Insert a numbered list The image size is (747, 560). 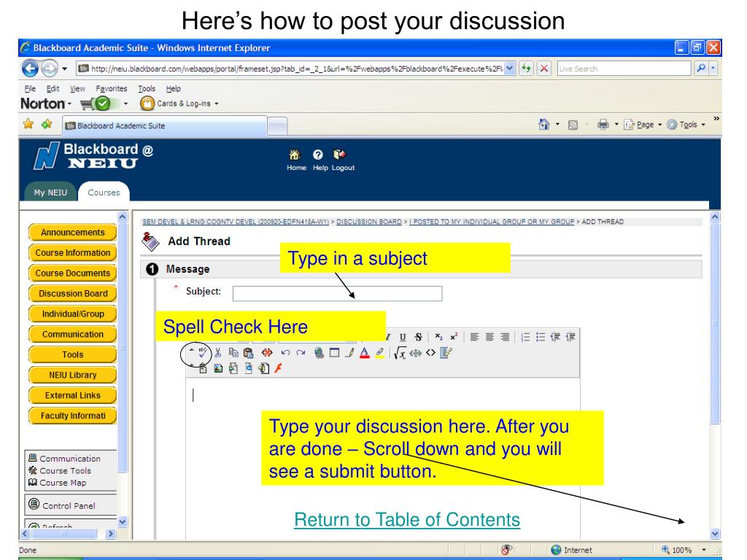tap(525, 337)
